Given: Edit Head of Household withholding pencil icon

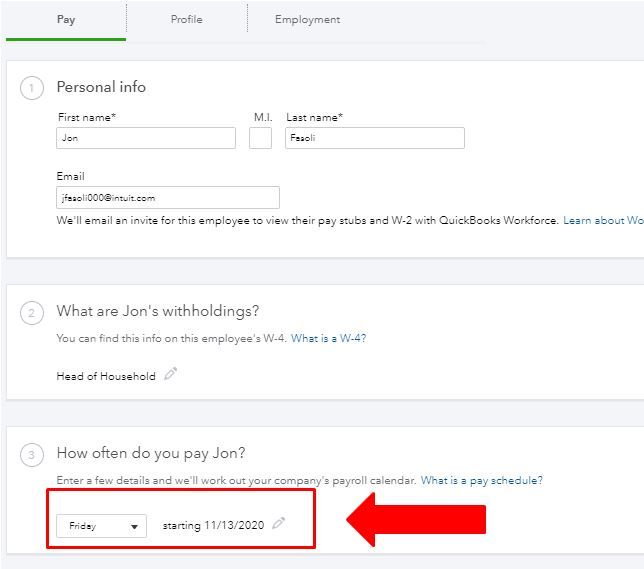Looking at the screenshot, I should coord(170,373).
